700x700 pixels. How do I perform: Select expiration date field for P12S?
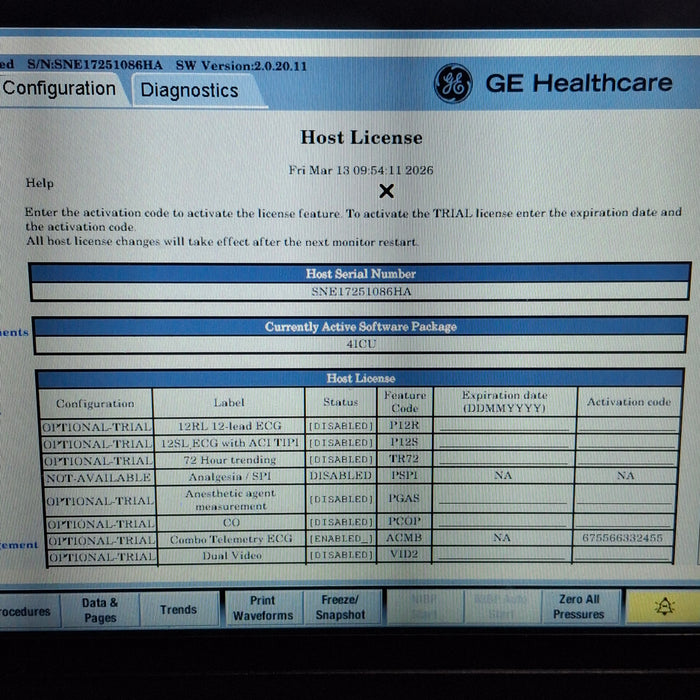[504, 442]
